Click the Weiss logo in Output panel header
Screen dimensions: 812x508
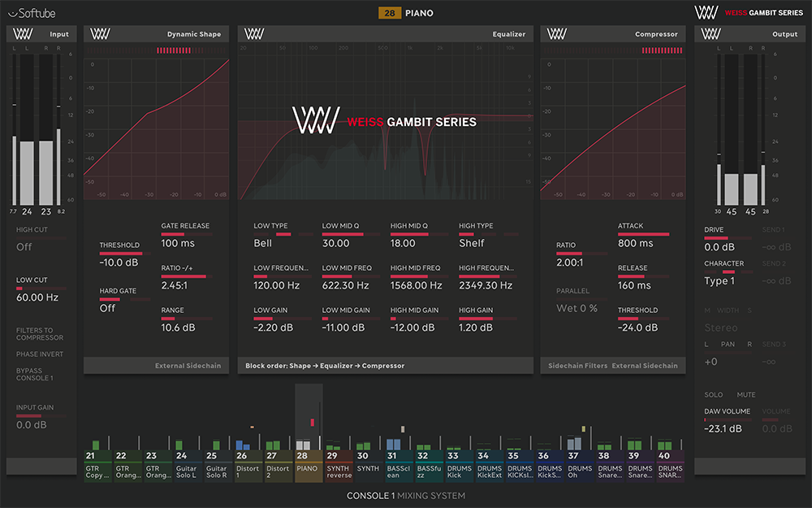710,34
